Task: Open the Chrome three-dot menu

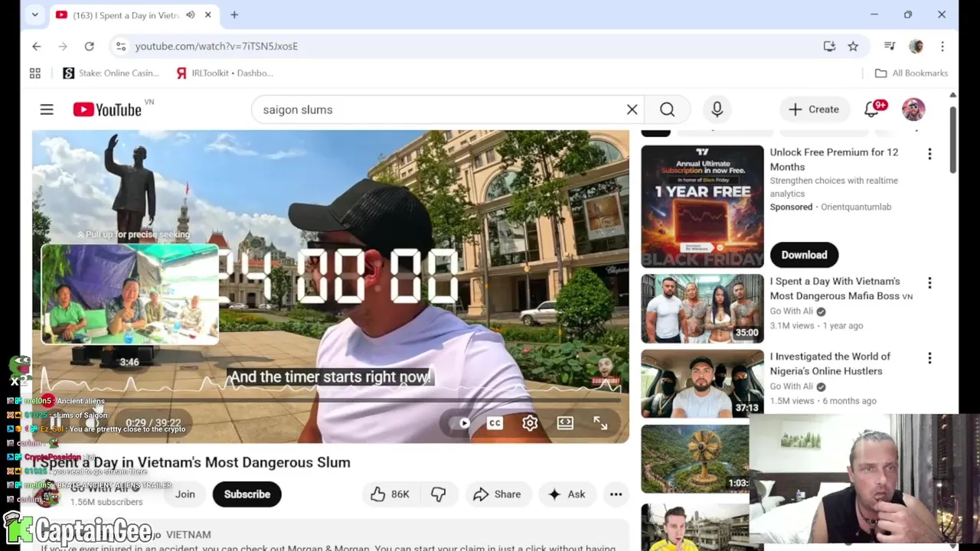Action: click(942, 46)
